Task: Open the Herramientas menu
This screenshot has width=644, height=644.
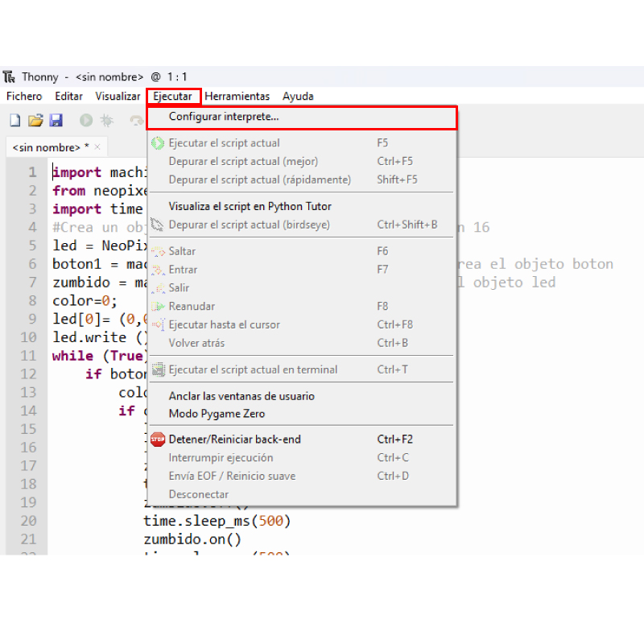Action: tap(237, 97)
